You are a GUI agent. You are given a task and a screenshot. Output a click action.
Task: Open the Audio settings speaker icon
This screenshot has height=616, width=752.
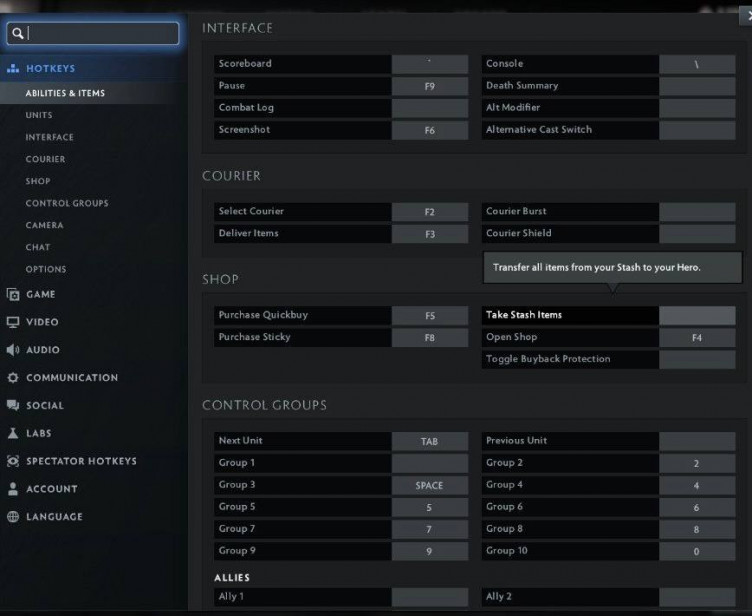13,350
